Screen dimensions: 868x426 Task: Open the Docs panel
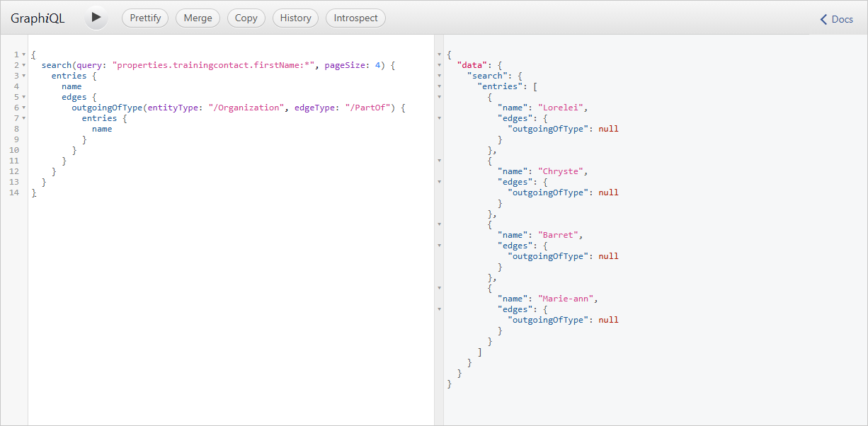tap(836, 19)
